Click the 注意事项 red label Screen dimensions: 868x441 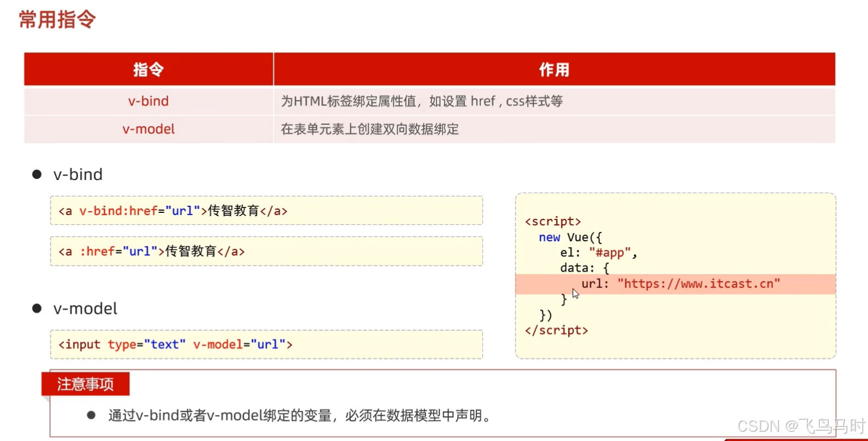pyautogui.click(x=85, y=384)
